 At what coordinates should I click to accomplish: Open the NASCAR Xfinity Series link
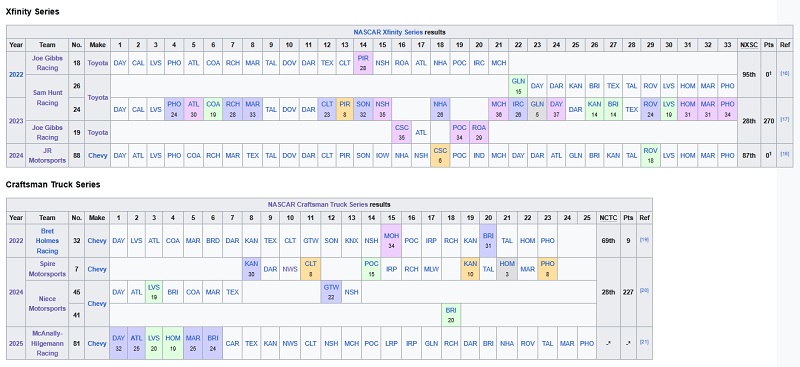(x=388, y=32)
